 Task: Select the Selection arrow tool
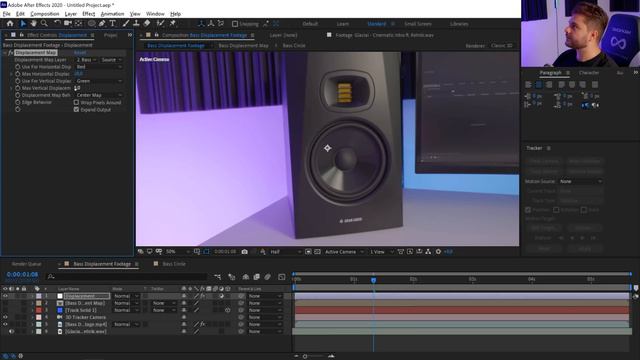[23, 24]
